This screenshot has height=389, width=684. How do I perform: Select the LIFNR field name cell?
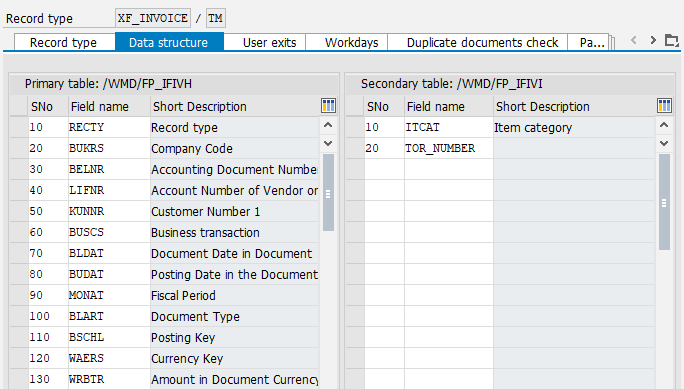pos(109,190)
